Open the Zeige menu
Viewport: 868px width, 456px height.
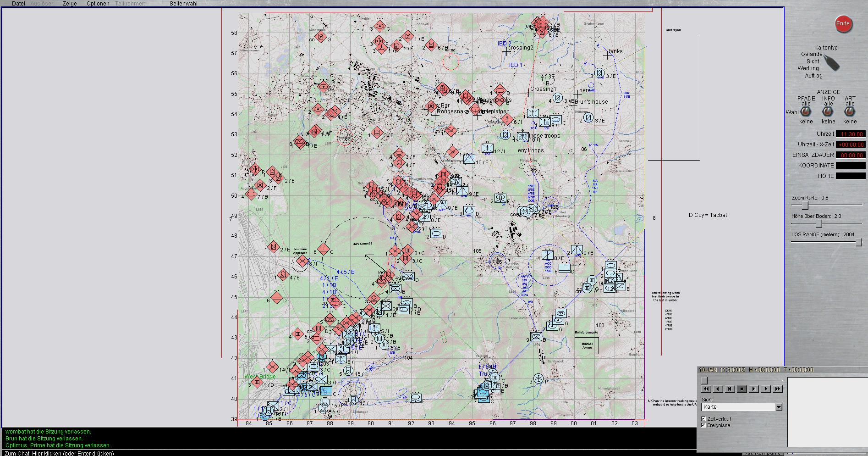point(70,4)
